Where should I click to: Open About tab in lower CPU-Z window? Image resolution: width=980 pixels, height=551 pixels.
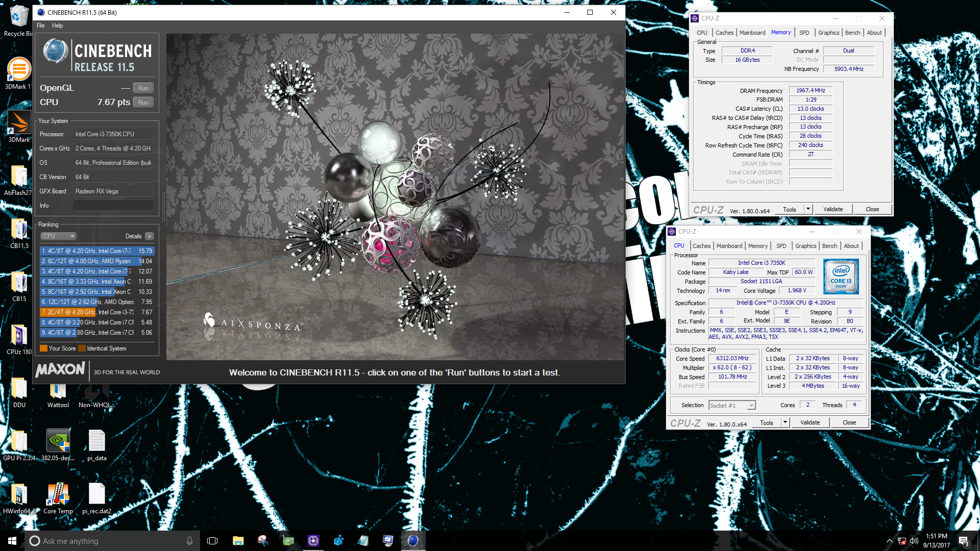tap(851, 246)
